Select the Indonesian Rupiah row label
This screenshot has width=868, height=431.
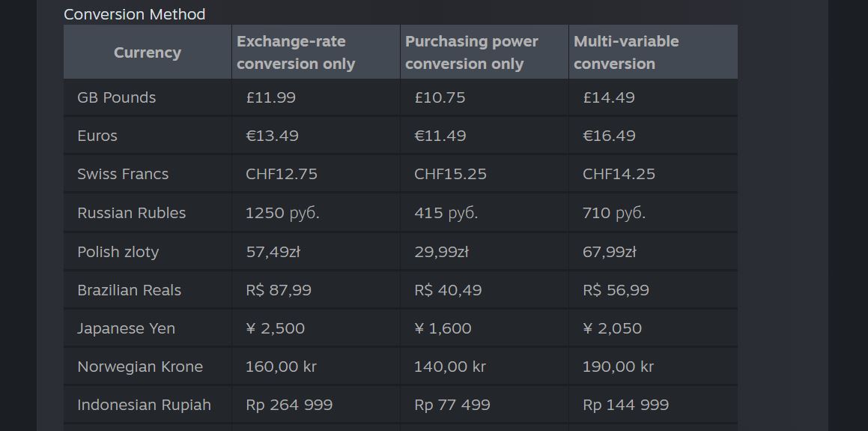(144, 405)
